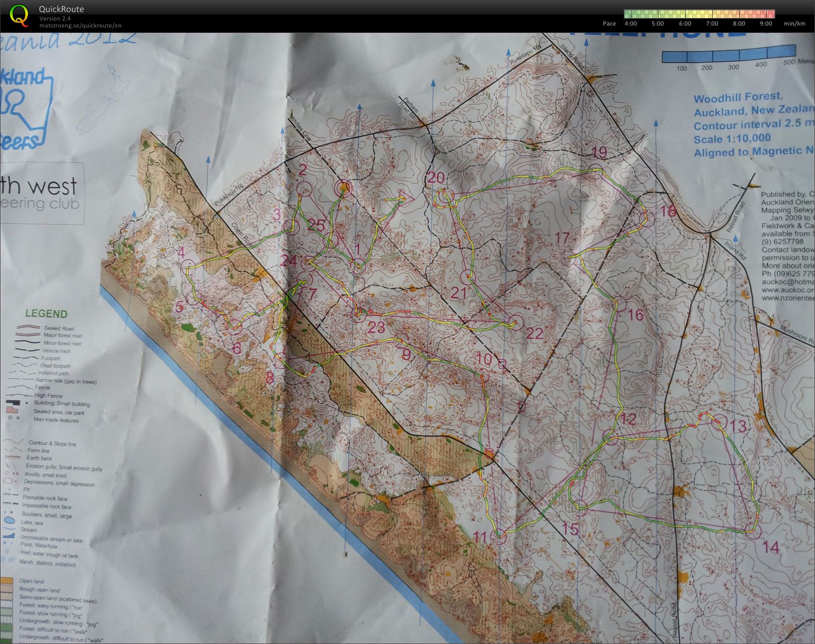Click control number 20 on the map
Screen dimensions: 815x644
436,178
